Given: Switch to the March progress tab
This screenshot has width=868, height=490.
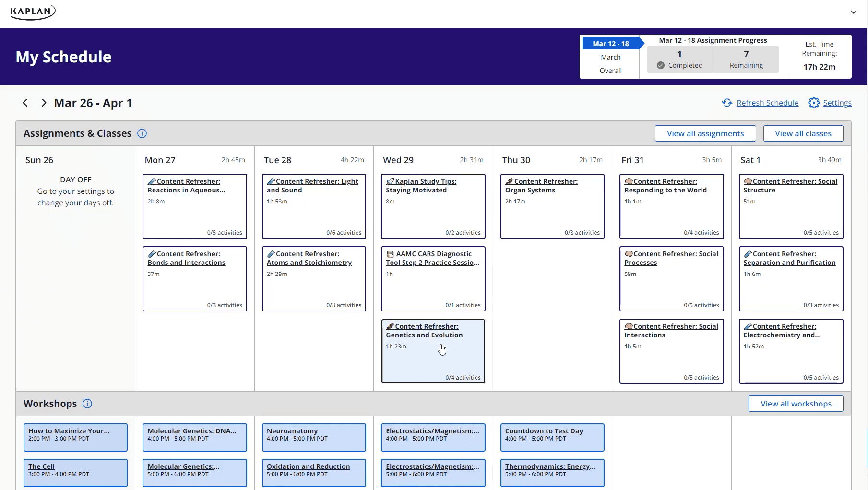Looking at the screenshot, I should click(610, 57).
